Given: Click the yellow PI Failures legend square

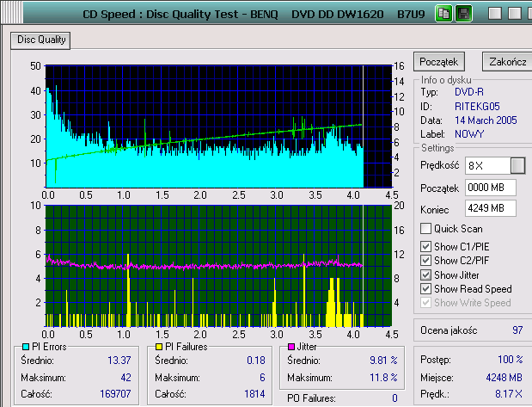Looking at the screenshot, I should click(x=159, y=347).
